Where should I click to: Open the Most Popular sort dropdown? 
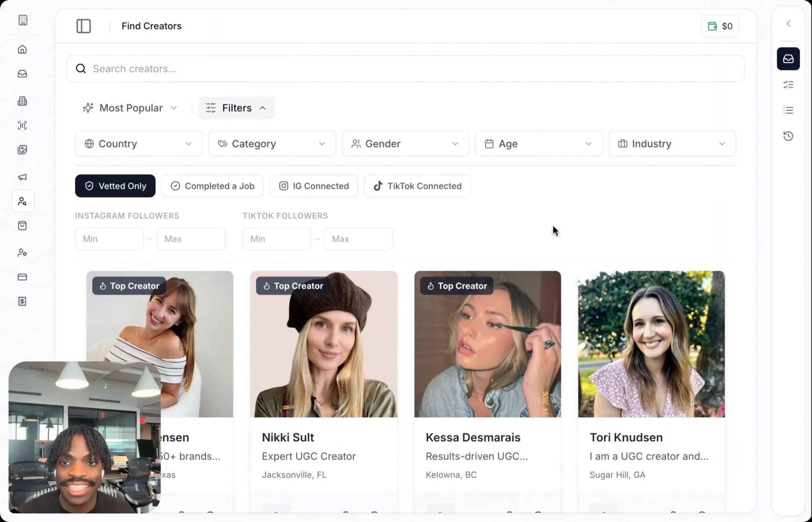130,108
